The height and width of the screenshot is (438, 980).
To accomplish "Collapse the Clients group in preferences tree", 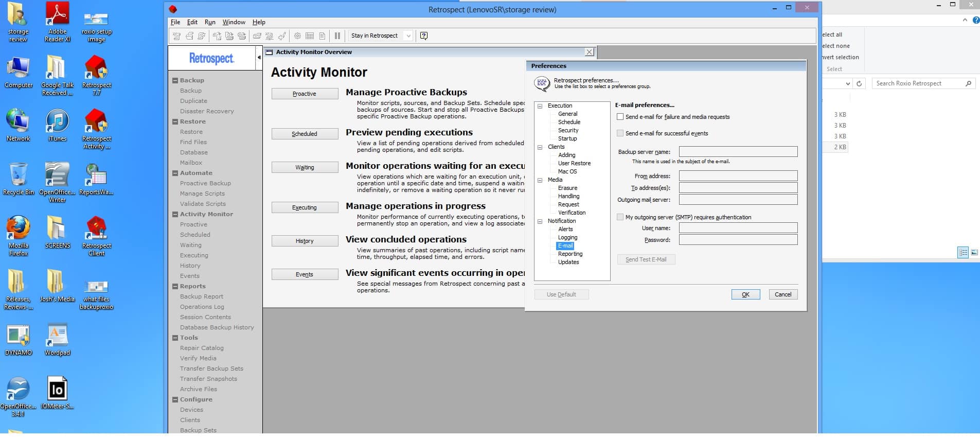I will [540, 147].
